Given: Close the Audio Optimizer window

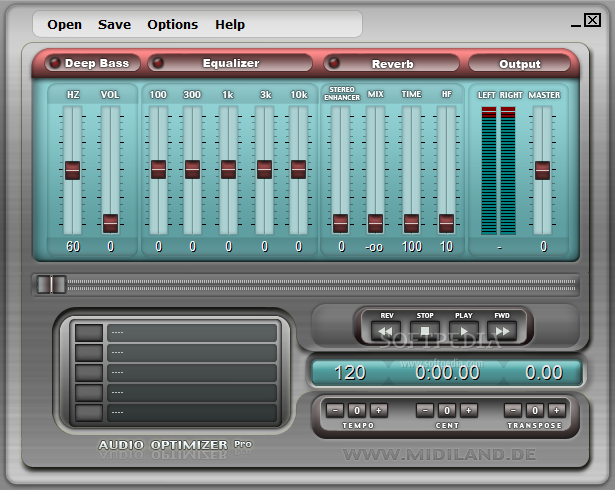Looking at the screenshot, I should (592, 20).
